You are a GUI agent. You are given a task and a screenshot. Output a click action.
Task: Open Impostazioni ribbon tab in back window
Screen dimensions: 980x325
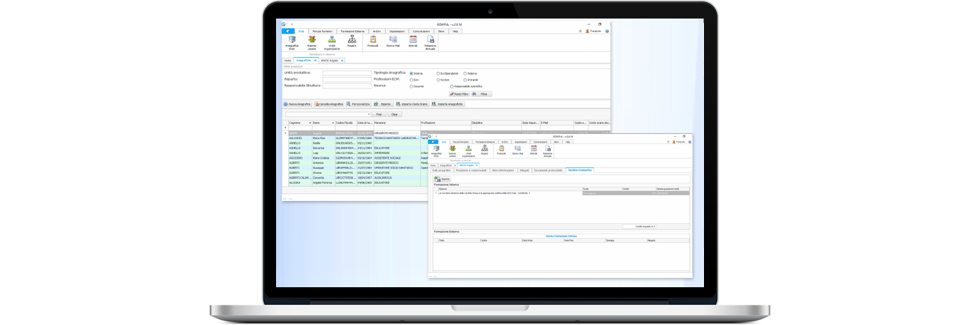[397, 31]
